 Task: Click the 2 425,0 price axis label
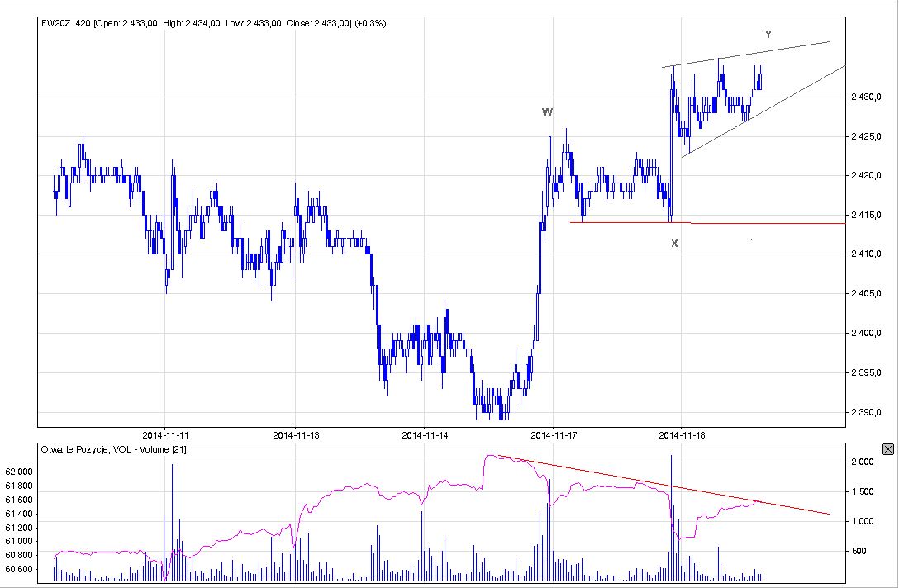[x=866, y=136]
